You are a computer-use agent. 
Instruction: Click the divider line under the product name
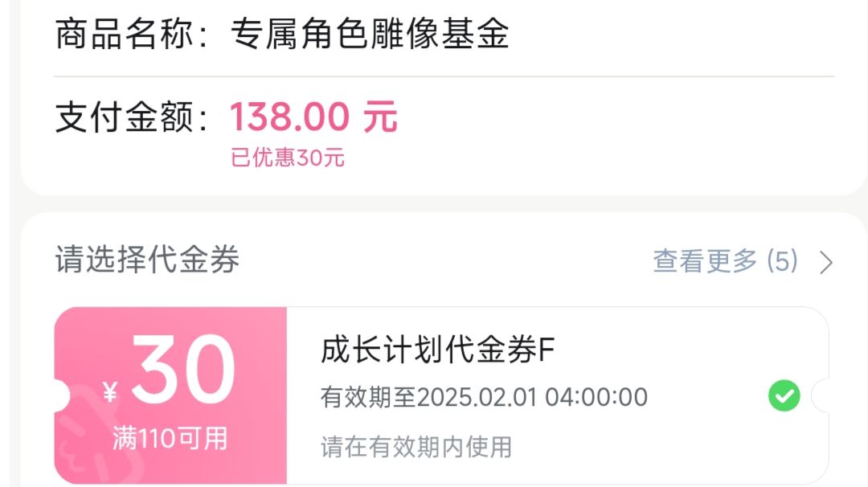[x=444, y=76]
